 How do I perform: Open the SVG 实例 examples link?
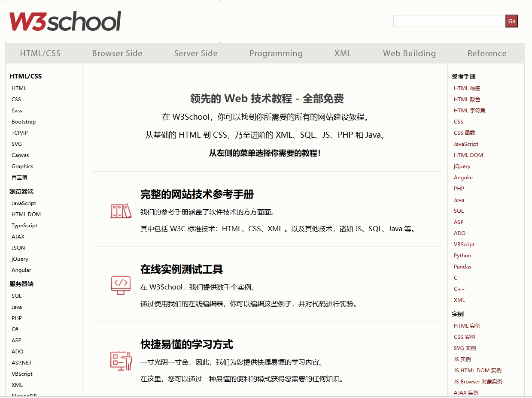coord(464,348)
